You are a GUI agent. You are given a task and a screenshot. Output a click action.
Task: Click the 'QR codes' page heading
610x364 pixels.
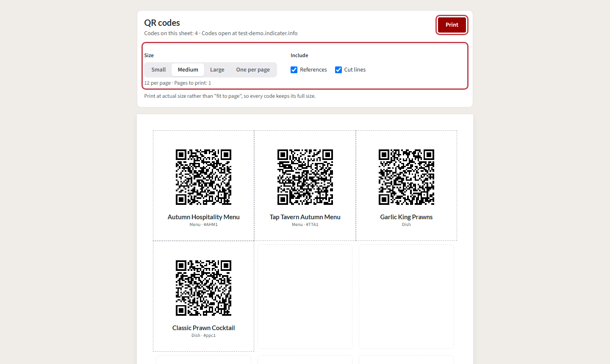162,23
